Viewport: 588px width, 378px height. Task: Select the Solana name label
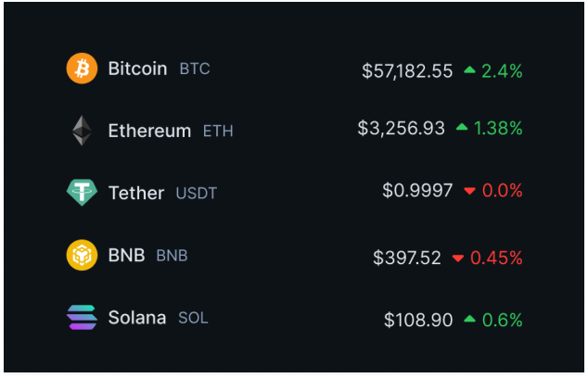coord(136,318)
